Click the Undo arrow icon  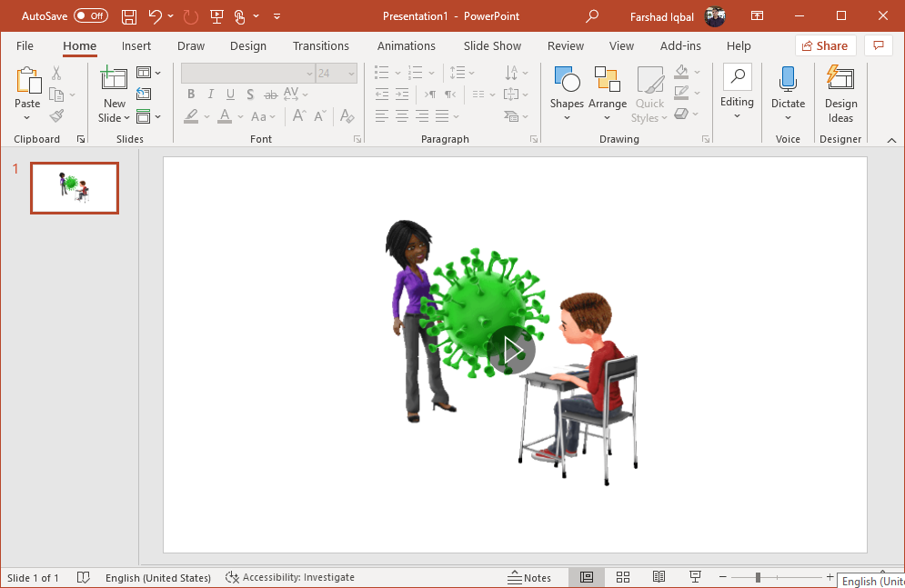tap(156, 16)
